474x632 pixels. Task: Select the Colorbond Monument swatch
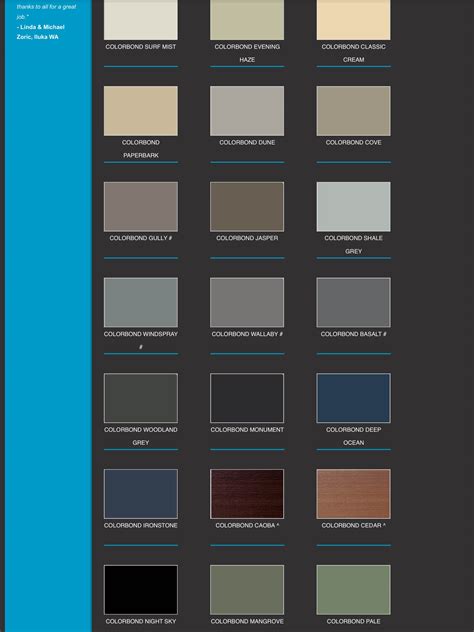pyautogui.click(x=247, y=398)
